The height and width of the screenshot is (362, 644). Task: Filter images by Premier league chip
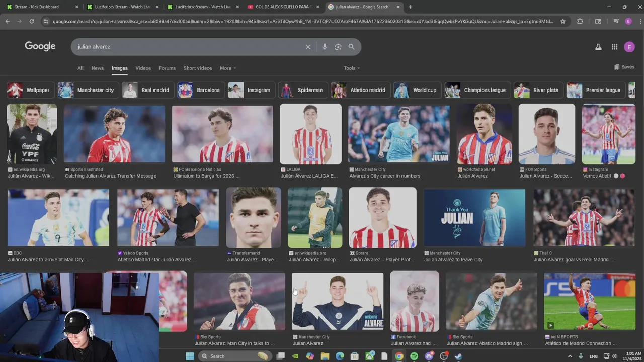tap(596, 90)
